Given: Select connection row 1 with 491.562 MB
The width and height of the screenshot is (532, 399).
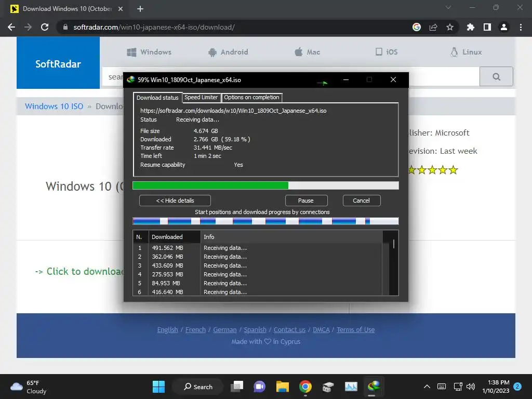Looking at the screenshot, I should pos(258,248).
